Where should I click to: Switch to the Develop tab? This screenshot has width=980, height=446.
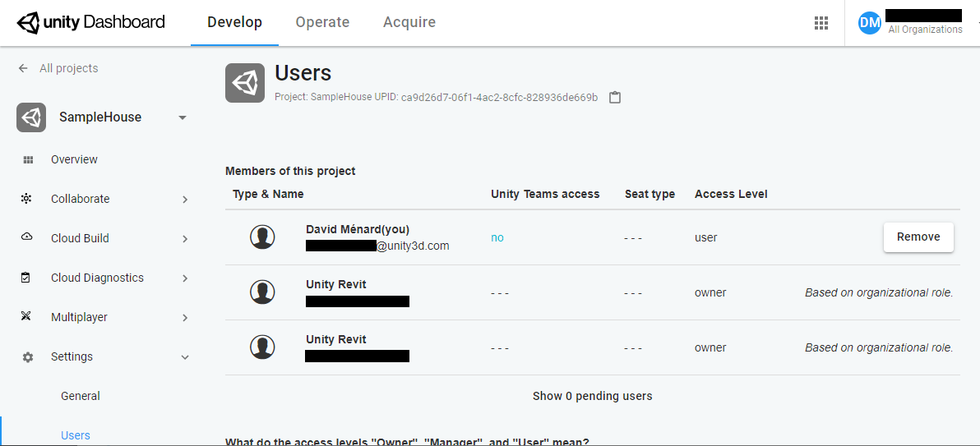click(235, 22)
